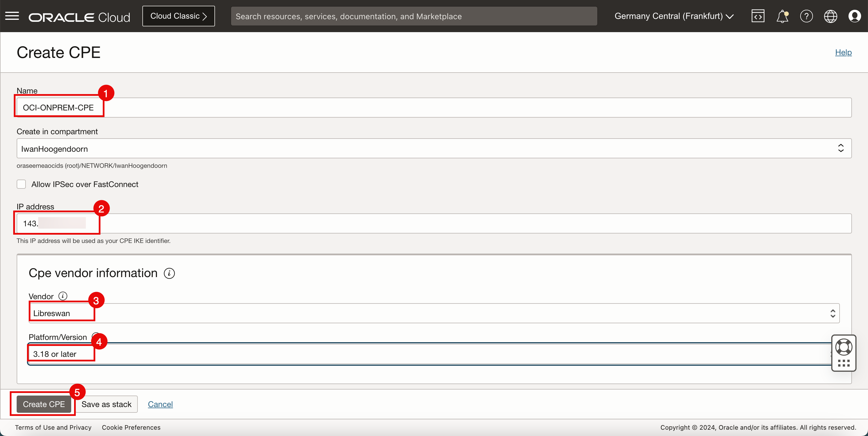Open the help question mark menu
Screen dimensions: 868x436
point(806,16)
